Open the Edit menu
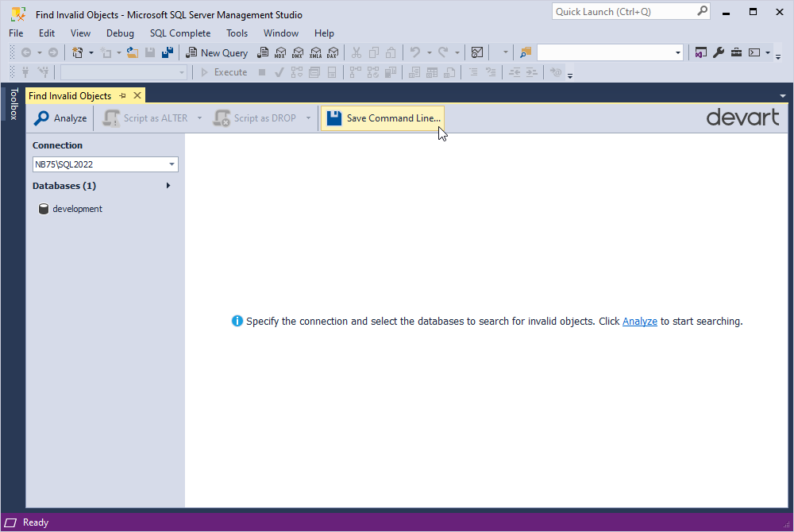Viewport: 794px width, 532px height. (47, 33)
